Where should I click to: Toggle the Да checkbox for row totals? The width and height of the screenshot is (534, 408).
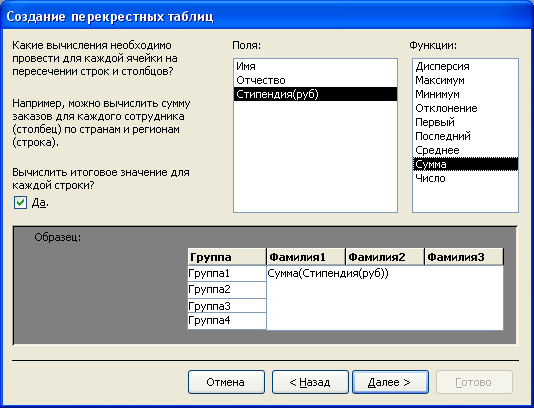pos(20,203)
